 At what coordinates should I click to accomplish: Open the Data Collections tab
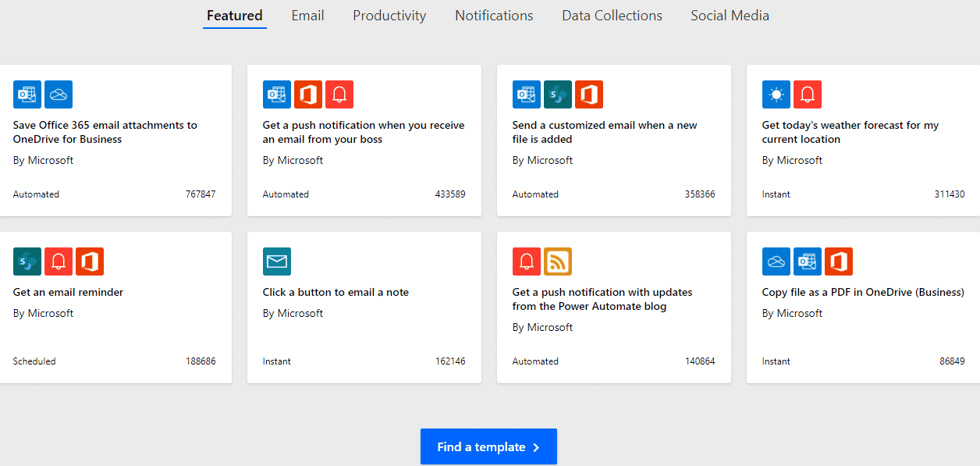click(x=612, y=16)
